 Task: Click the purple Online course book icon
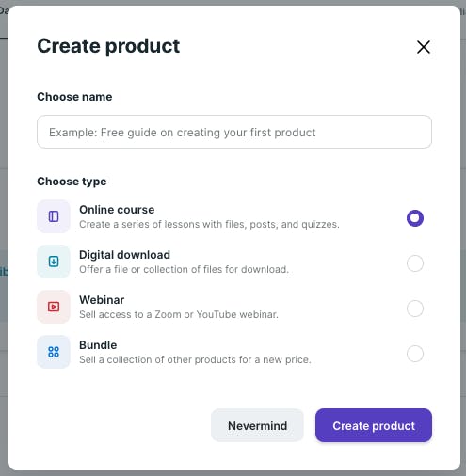point(54,216)
